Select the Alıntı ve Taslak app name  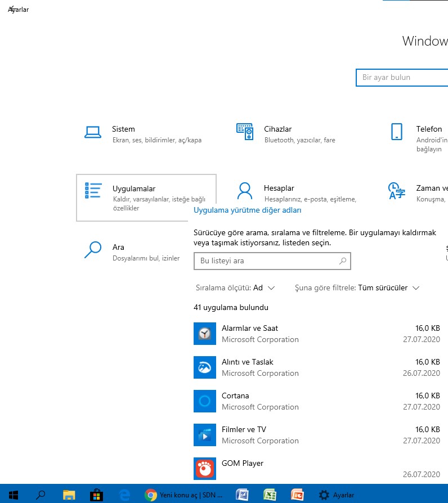coord(248,362)
